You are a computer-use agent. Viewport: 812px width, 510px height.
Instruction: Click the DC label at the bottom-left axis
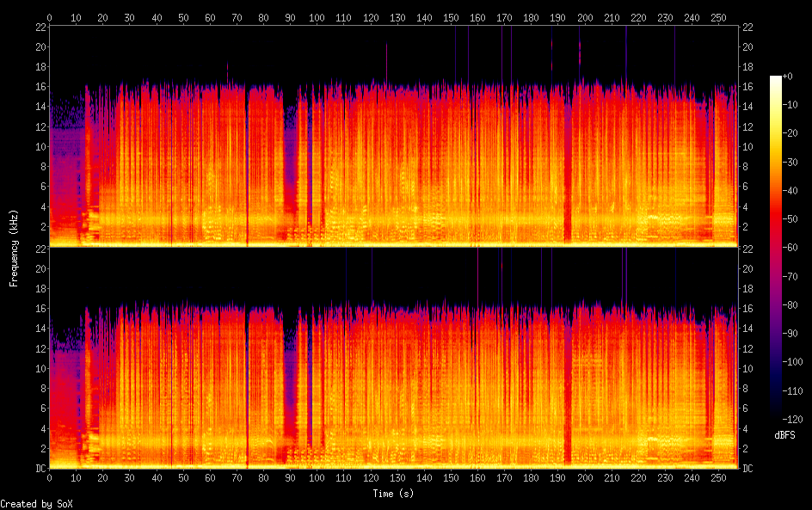[39, 469]
